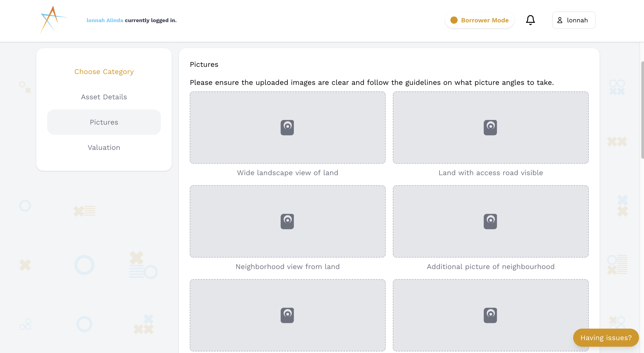Expand the Choose Category section

click(x=104, y=72)
